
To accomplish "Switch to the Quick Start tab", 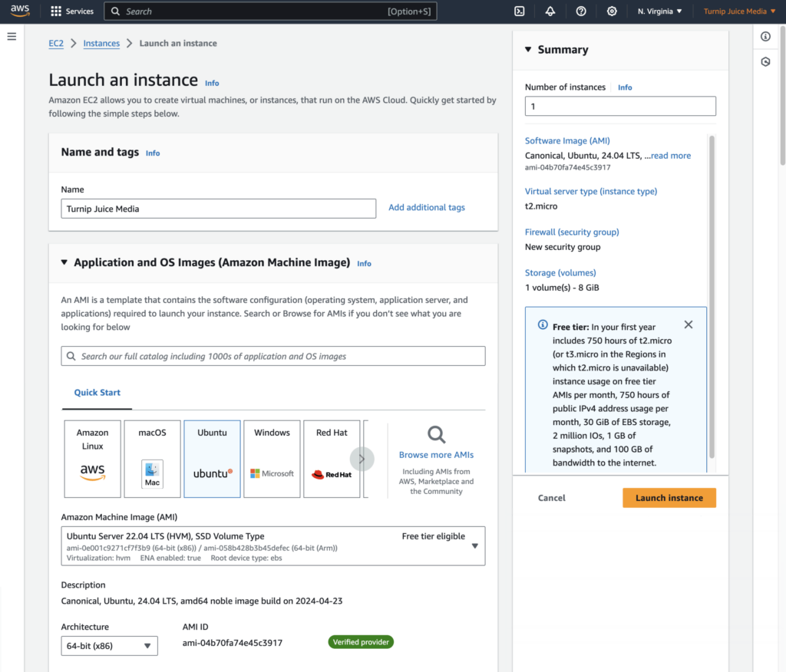I will point(97,392).
